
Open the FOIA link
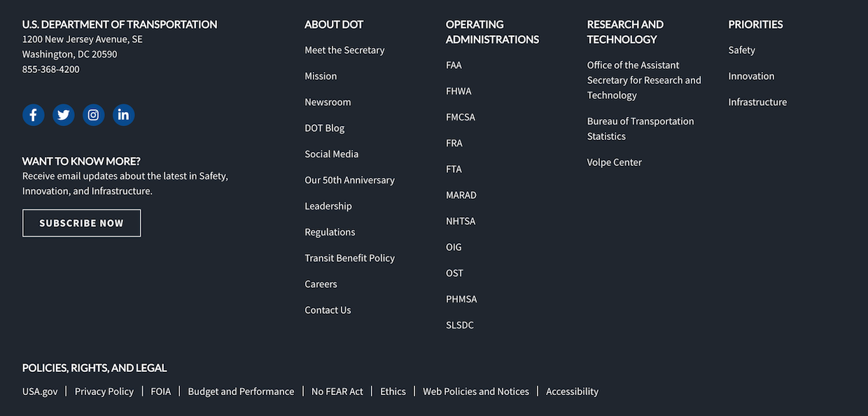(x=161, y=391)
